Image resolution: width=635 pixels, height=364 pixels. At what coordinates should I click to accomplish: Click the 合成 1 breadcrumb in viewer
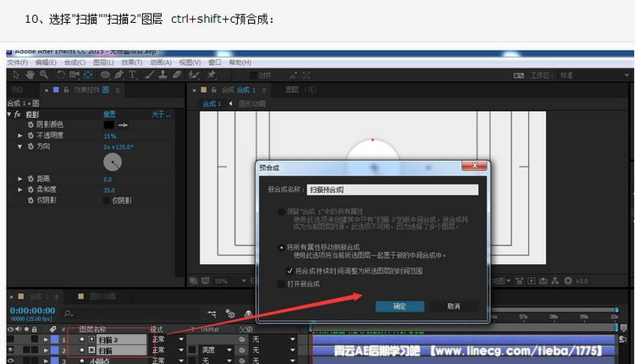click(x=212, y=103)
